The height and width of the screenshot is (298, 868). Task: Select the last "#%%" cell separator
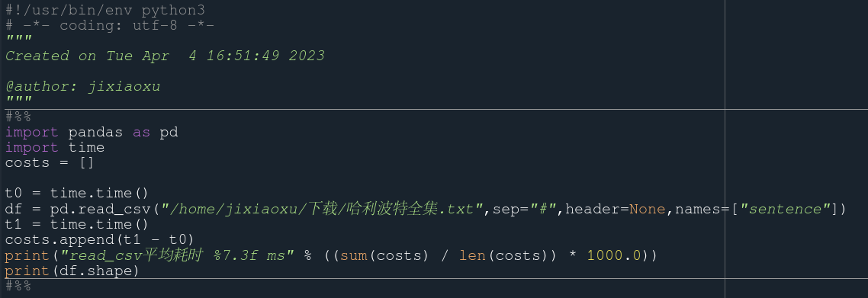18,286
